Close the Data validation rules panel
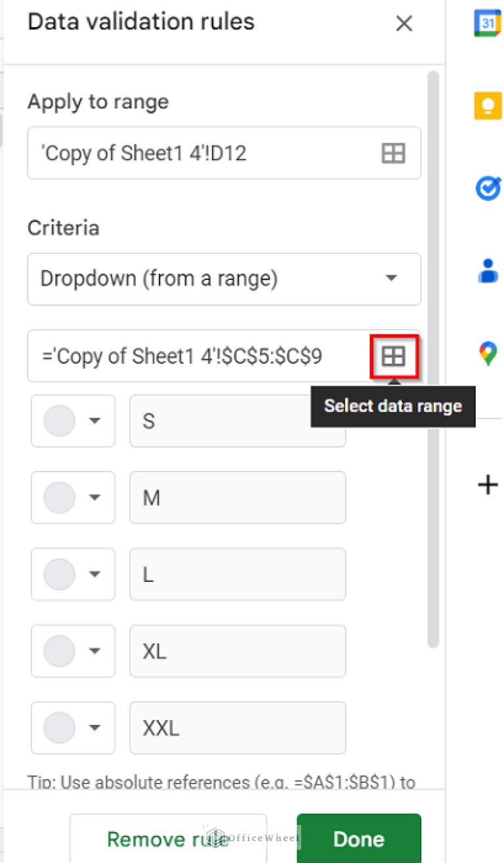The image size is (504, 863). 404,23
